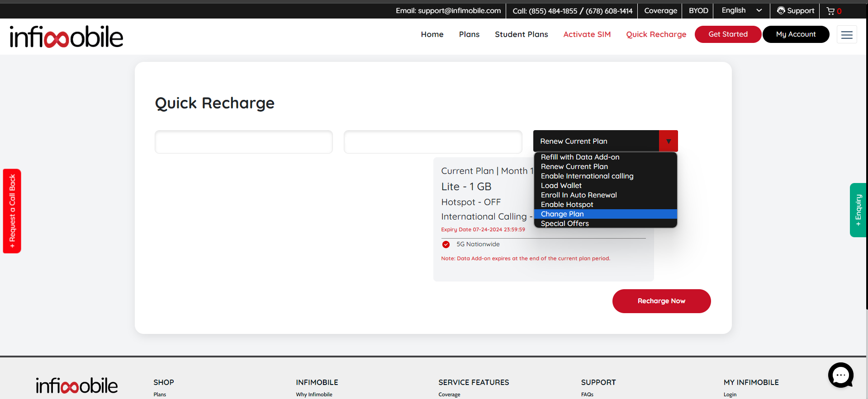Open Quick Recharge nav link
This screenshot has height=399, width=868.
(656, 34)
